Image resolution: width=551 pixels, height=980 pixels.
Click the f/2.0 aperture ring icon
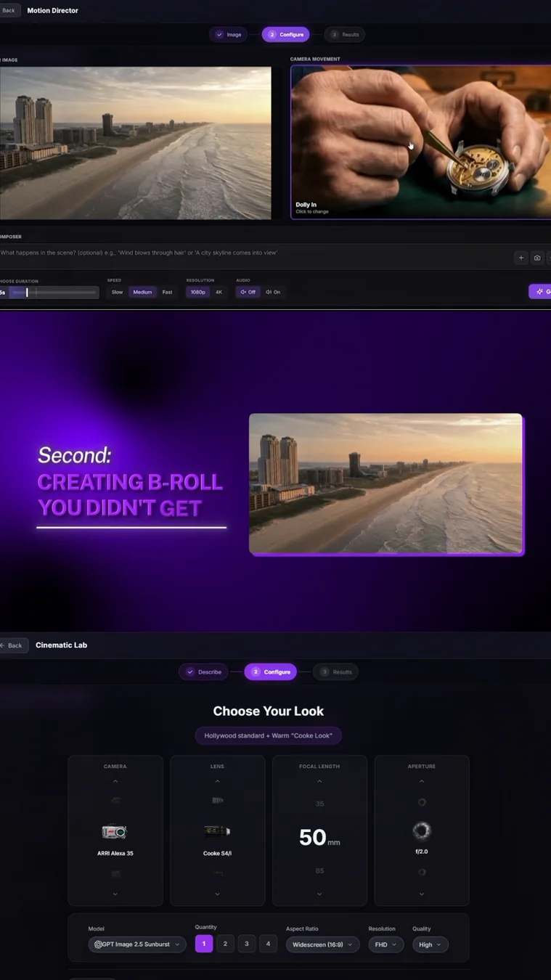422,830
